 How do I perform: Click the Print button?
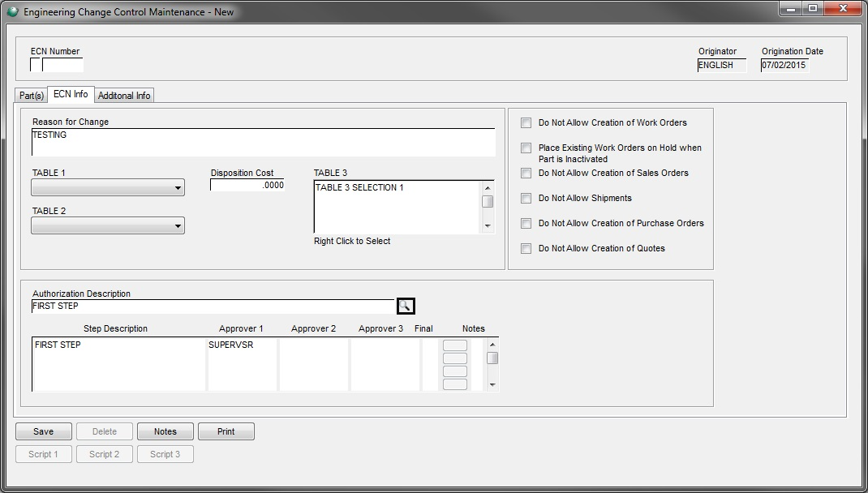[226, 431]
